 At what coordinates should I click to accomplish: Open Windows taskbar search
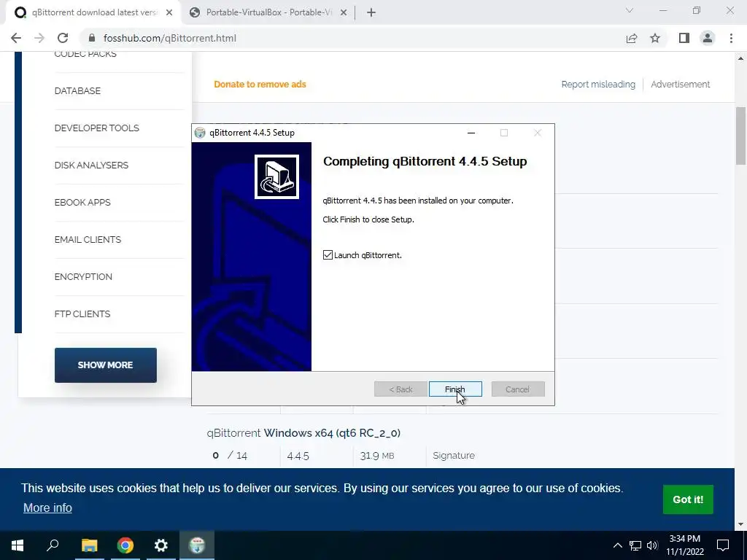pyautogui.click(x=53, y=545)
